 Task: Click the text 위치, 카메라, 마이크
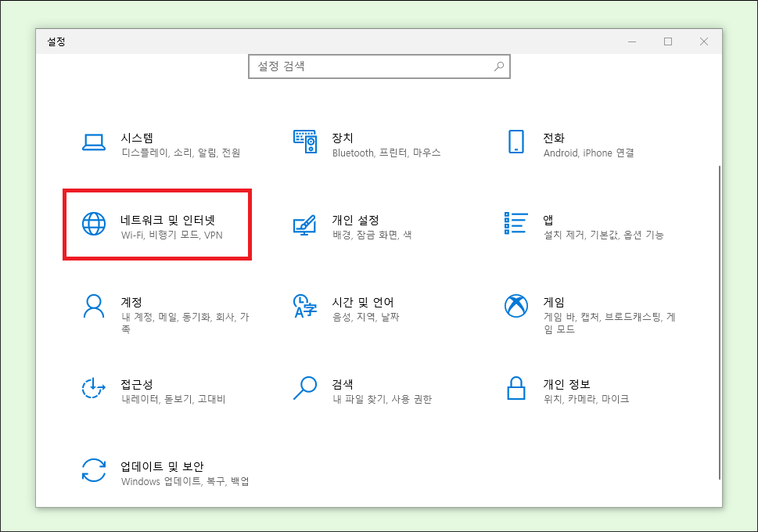click(587, 400)
